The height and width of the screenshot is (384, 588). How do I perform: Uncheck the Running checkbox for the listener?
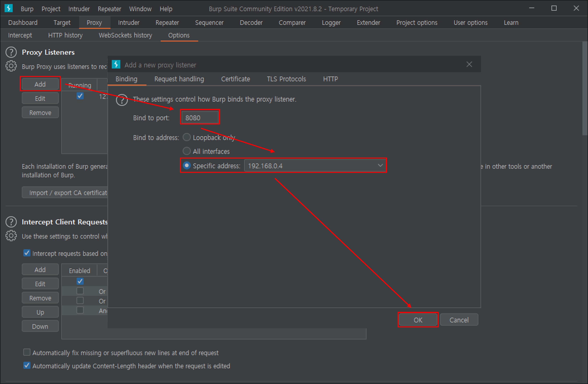pyautogui.click(x=80, y=96)
